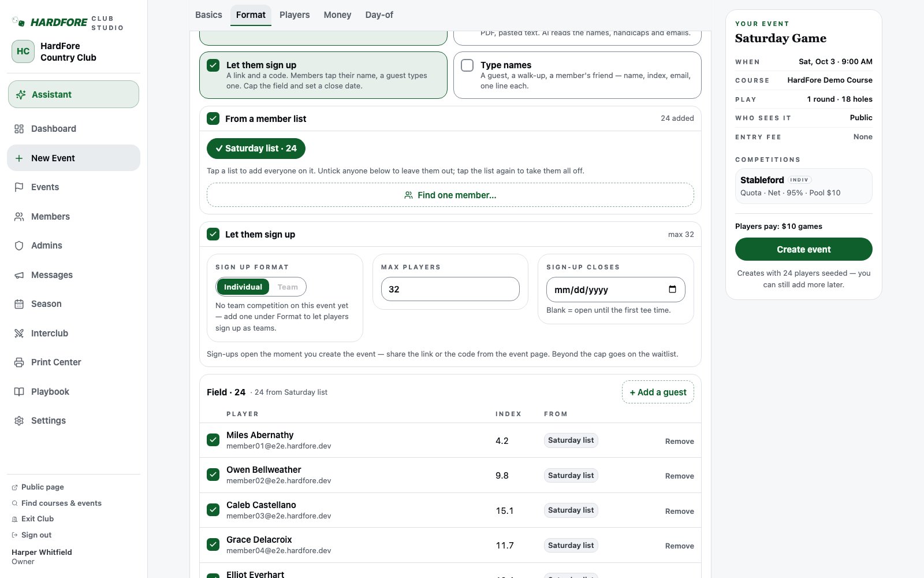This screenshot has height=578, width=924.
Task: Click the Messages megaphone icon
Action: pos(19,275)
